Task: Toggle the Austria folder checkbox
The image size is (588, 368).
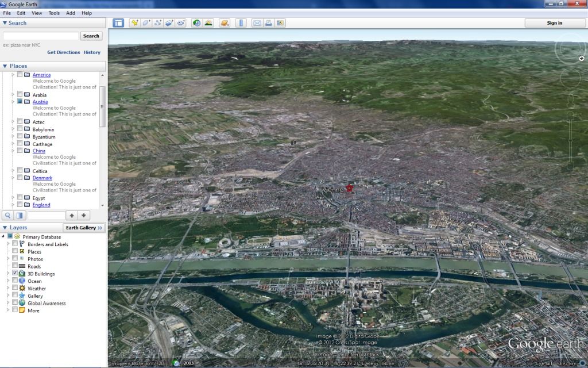Action: [20, 101]
